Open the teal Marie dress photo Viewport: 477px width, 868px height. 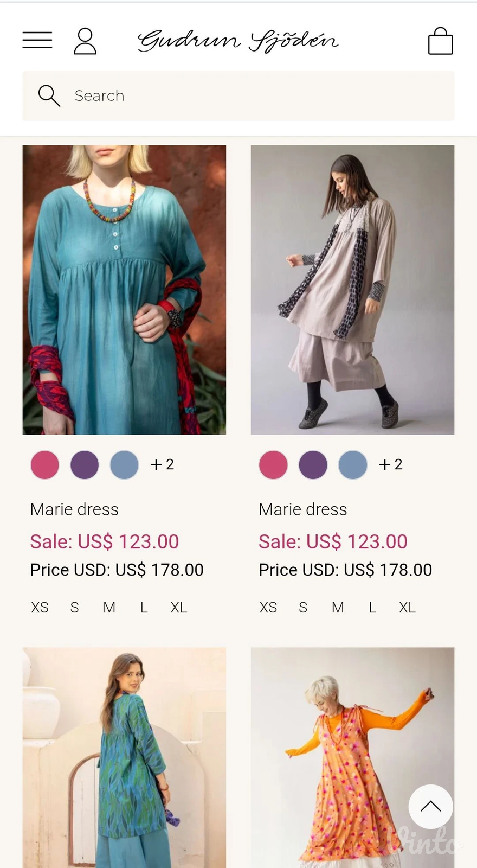coord(124,290)
